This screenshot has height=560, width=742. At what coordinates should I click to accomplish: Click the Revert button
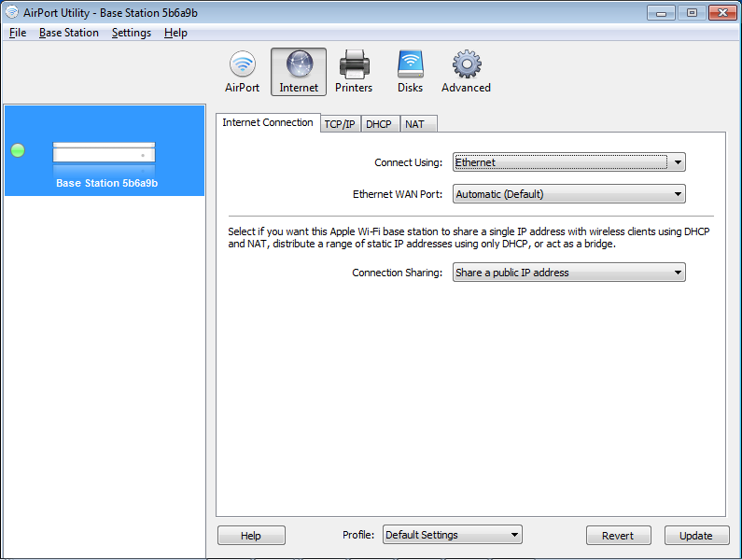618,536
